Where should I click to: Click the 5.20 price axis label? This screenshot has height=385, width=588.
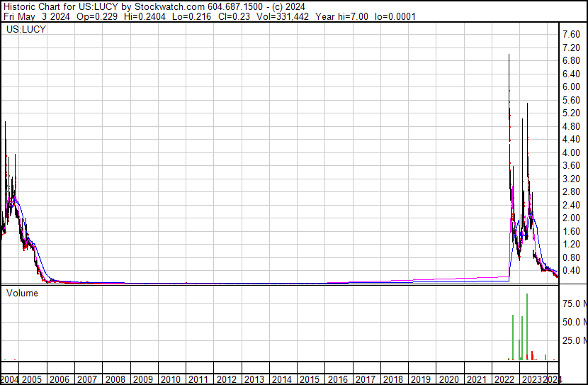pyautogui.click(x=572, y=113)
